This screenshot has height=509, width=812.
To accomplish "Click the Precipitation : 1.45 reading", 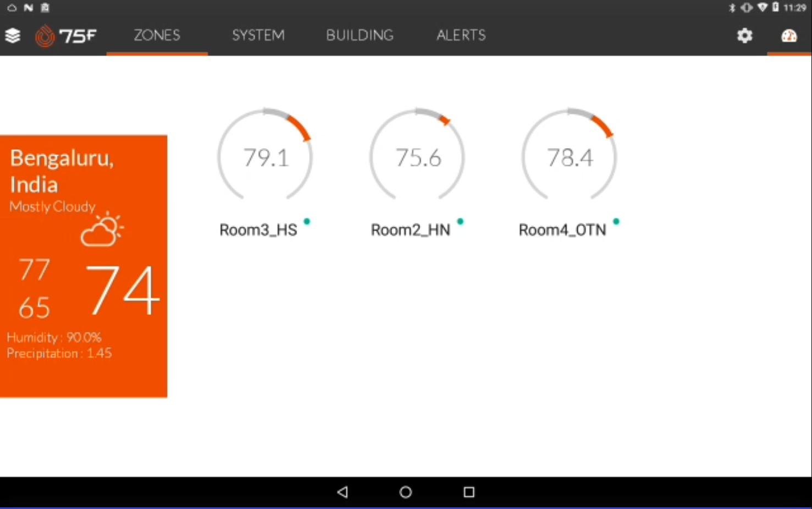I will pos(59,353).
